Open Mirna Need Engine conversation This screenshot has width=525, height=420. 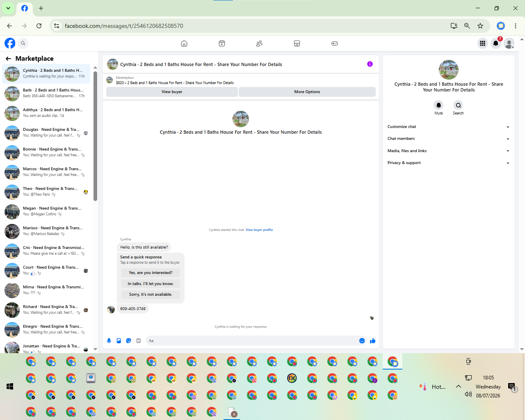(46, 290)
